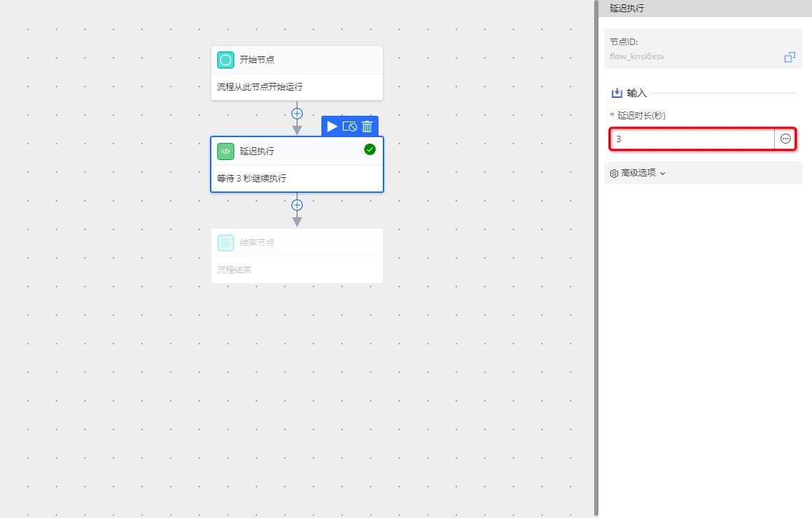Screen dimensions: 812x518
Task: Click the panel divider scrollbar
Action: pos(596,258)
